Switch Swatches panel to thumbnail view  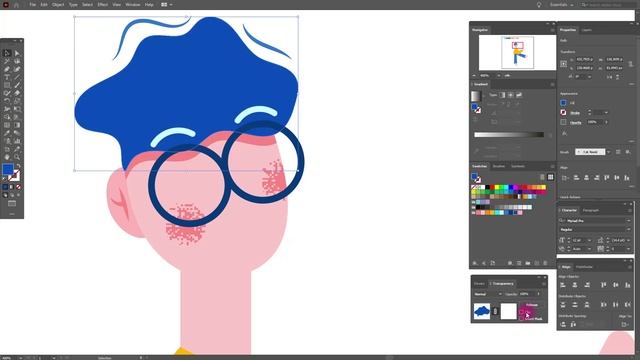click(x=550, y=177)
